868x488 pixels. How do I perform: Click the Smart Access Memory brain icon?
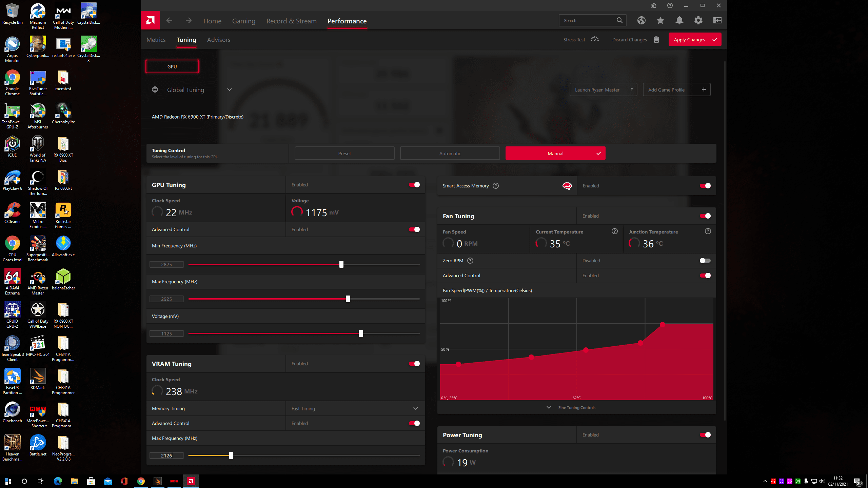[x=567, y=186]
